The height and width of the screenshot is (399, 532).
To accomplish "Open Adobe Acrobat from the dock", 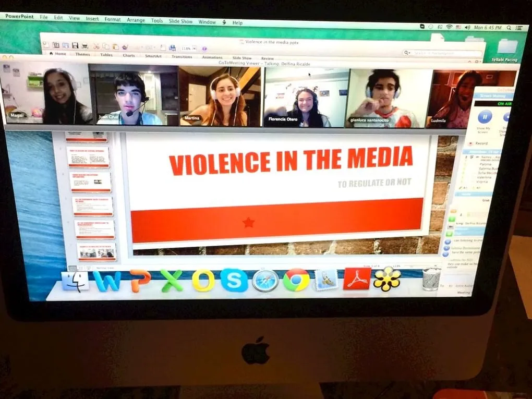I will click(x=357, y=279).
